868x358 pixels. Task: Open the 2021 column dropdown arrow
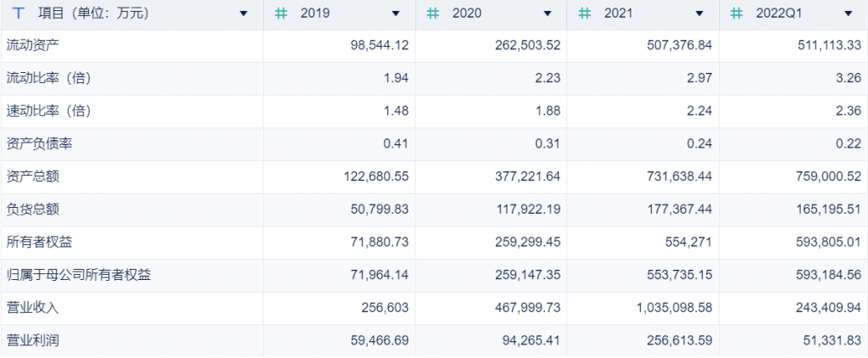(699, 14)
